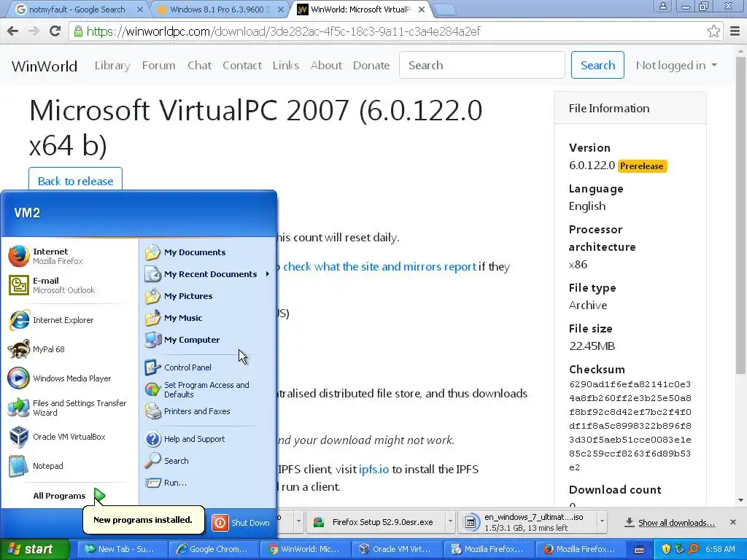747x560 pixels.
Task: Open WinWorld Forum link
Action: (158, 65)
